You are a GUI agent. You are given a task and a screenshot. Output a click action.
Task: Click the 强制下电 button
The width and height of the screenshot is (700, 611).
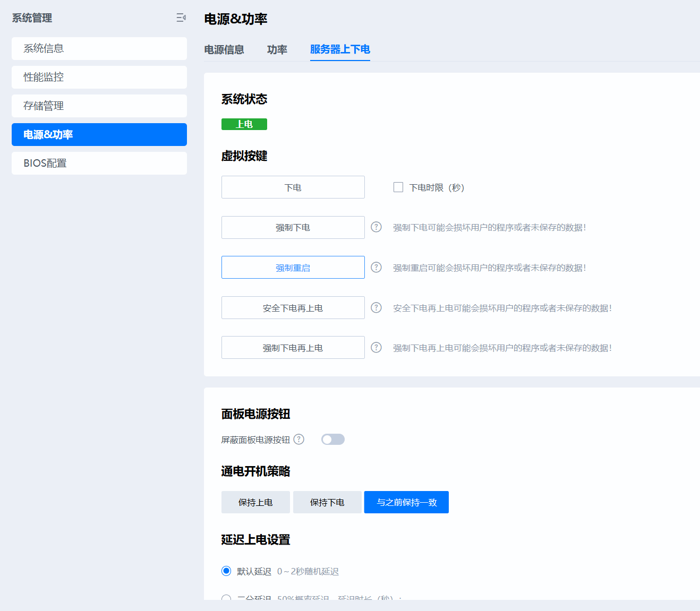293,227
